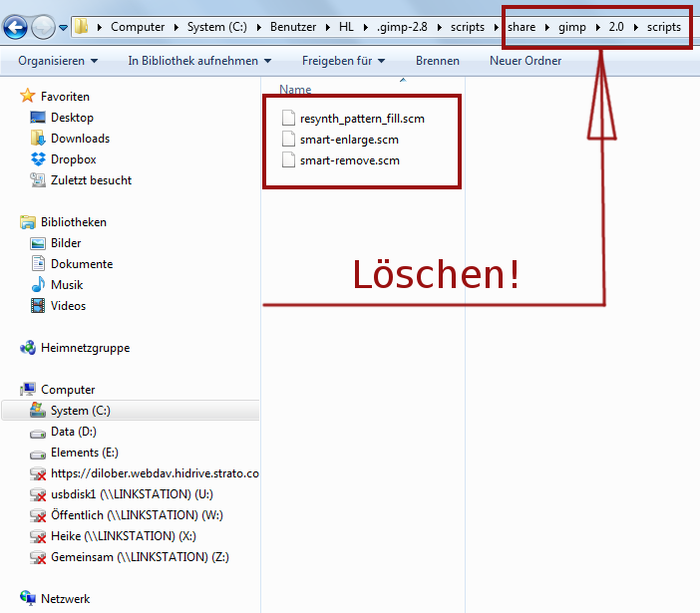Click the Bibliotheken icon in sidebar

(x=28, y=222)
